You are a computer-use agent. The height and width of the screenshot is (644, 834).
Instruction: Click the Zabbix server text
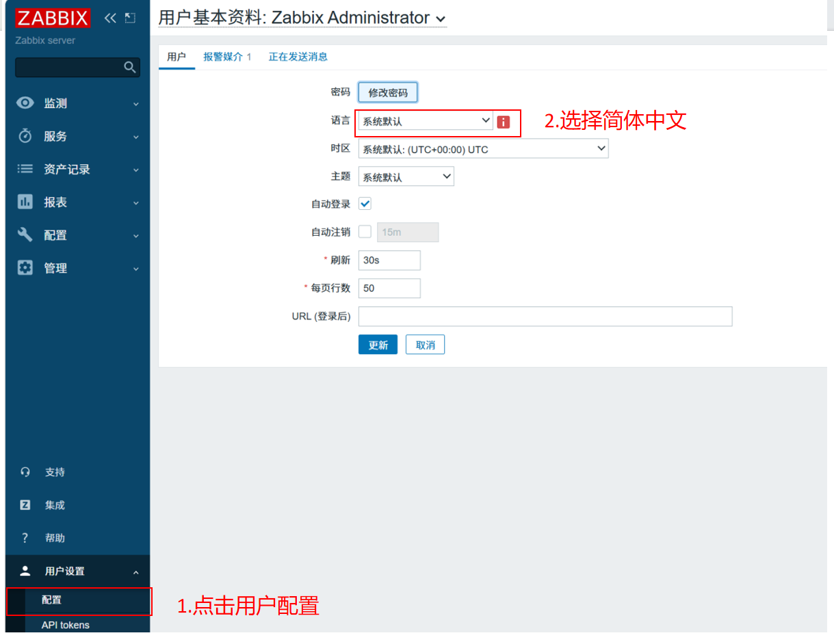[45, 40]
